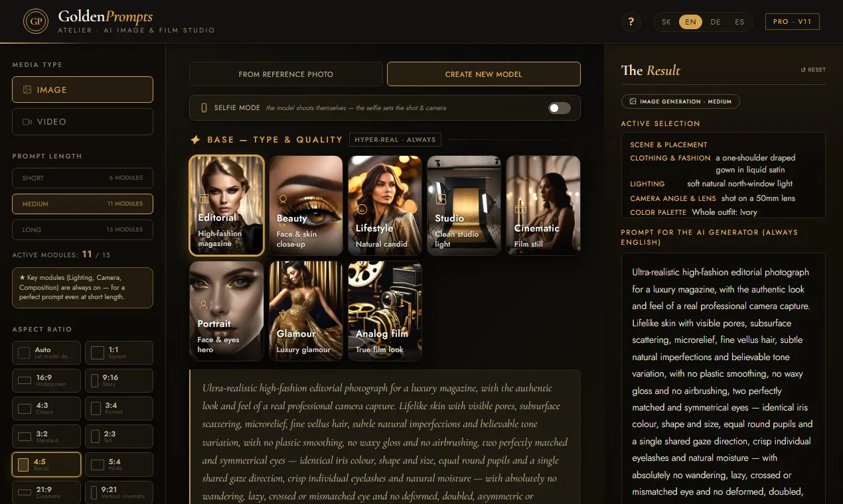Image resolution: width=843 pixels, height=504 pixels.
Task: Select 21:9 Cinematic aspect ratio
Action: pyautogui.click(x=46, y=492)
